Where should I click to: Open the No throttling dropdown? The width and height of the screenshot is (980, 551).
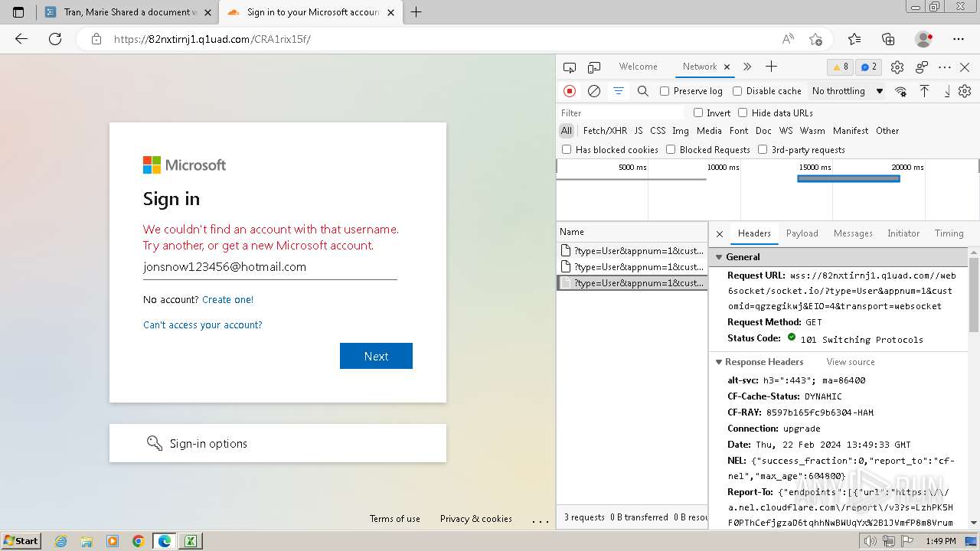click(848, 91)
